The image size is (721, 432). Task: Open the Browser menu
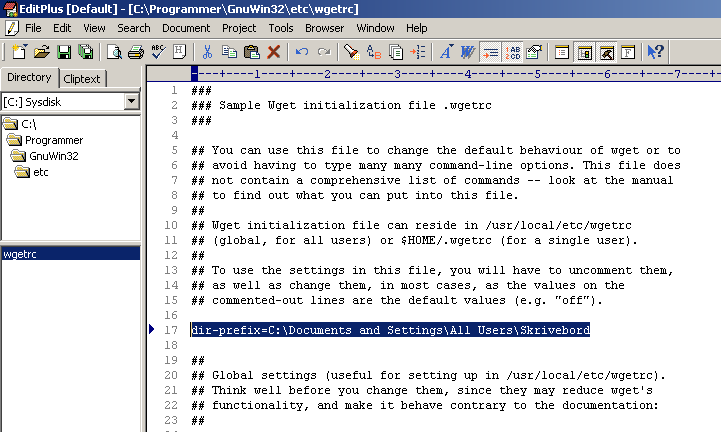[325, 28]
